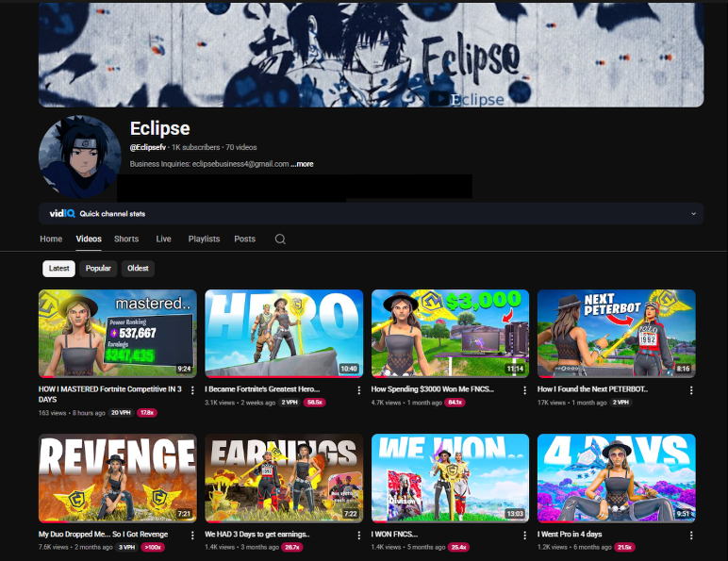Click the 2 VPH badge under PETERBOT video

coord(620,403)
